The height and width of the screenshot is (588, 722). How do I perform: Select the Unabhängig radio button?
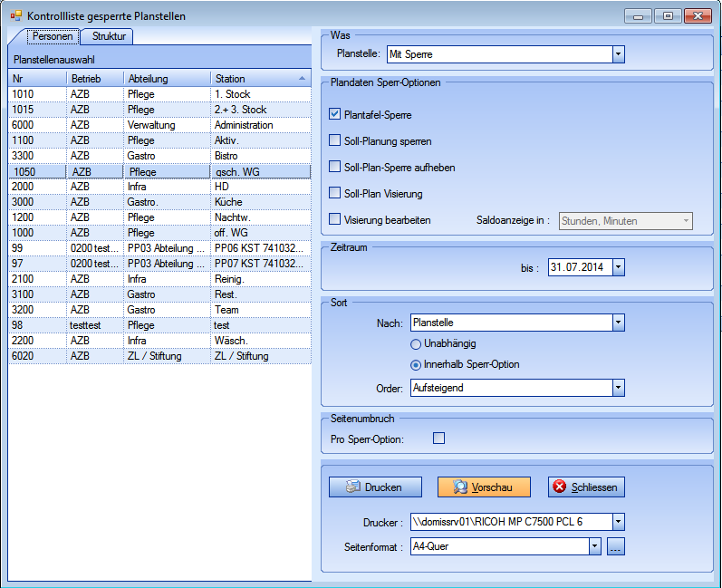[417, 344]
